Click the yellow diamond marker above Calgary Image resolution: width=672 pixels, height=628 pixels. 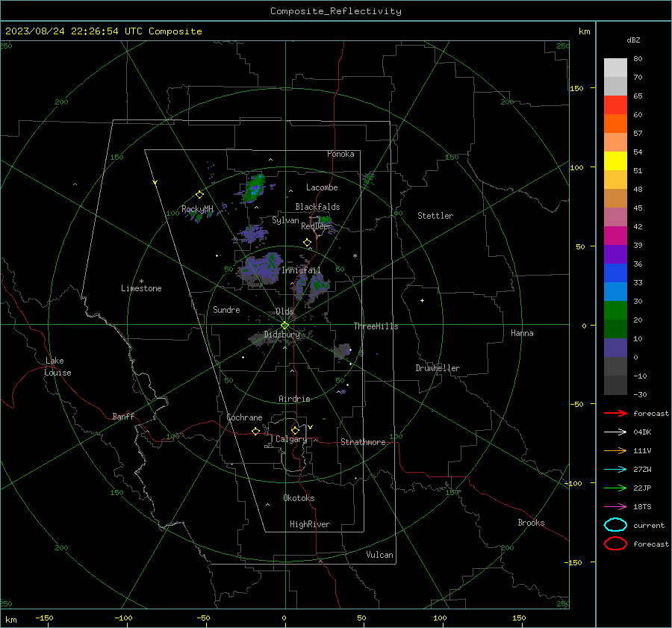click(295, 430)
